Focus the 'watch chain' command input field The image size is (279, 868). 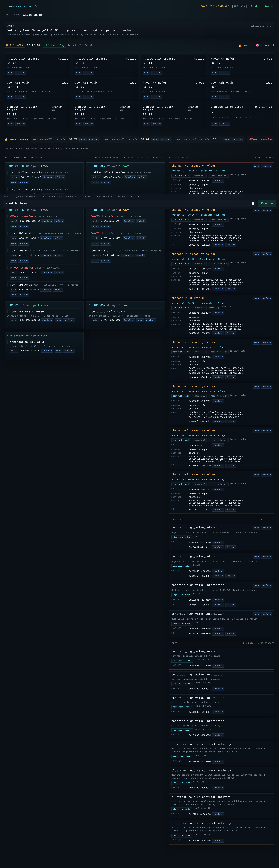[129, 204]
